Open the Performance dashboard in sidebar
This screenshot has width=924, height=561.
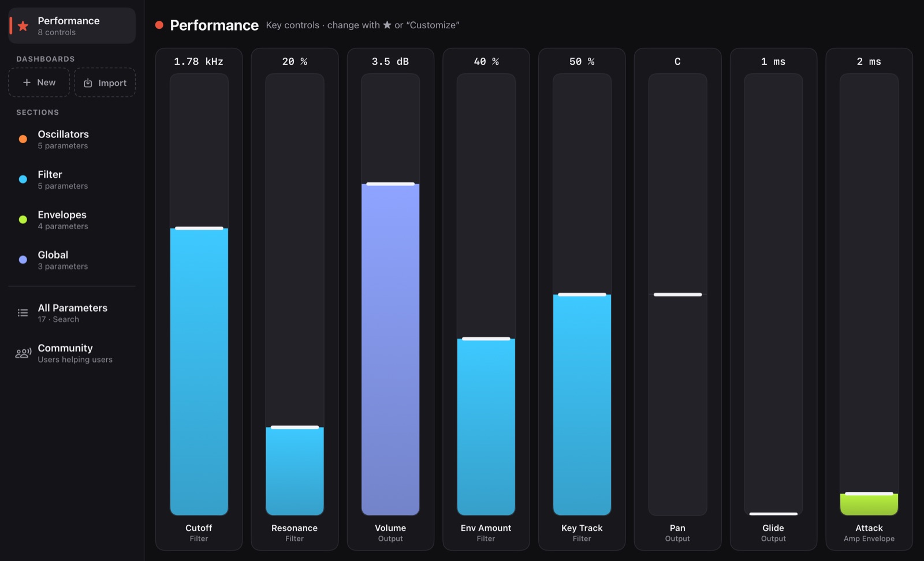click(72, 26)
